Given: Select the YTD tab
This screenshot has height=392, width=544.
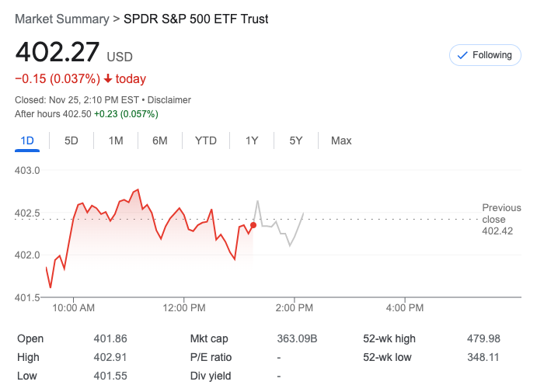Looking at the screenshot, I should (x=205, y=140).
